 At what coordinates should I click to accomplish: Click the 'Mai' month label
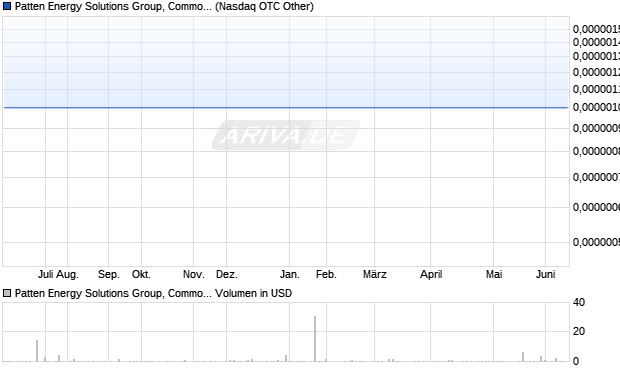click(x=494, y=274)
